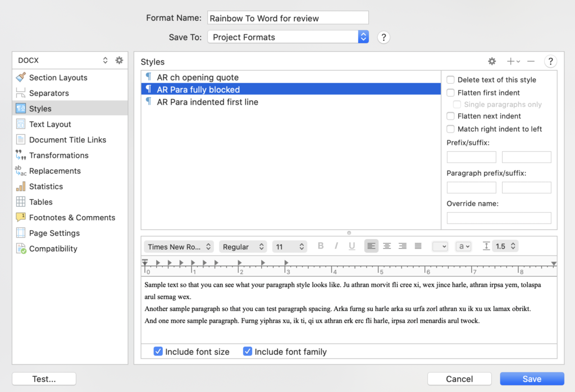Check the Flatten first indent option
Screen dimensions: 575x392
[x=450, y=92]
